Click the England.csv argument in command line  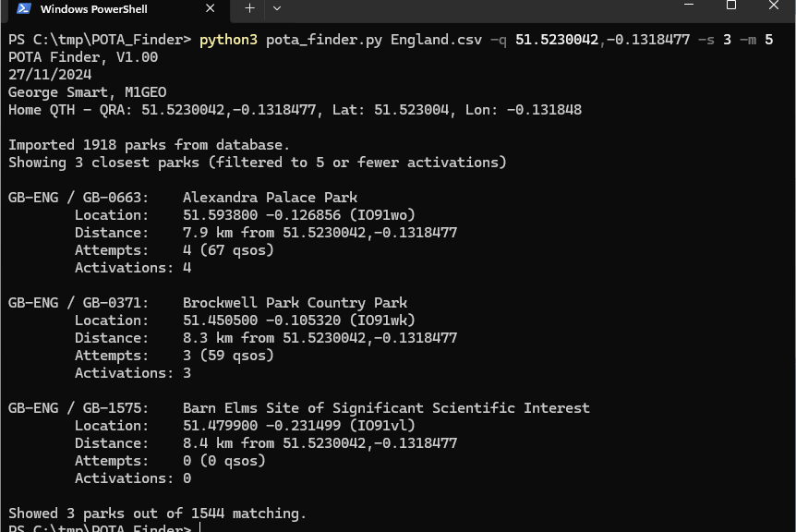pyautogui.click(x=436, y=40)
